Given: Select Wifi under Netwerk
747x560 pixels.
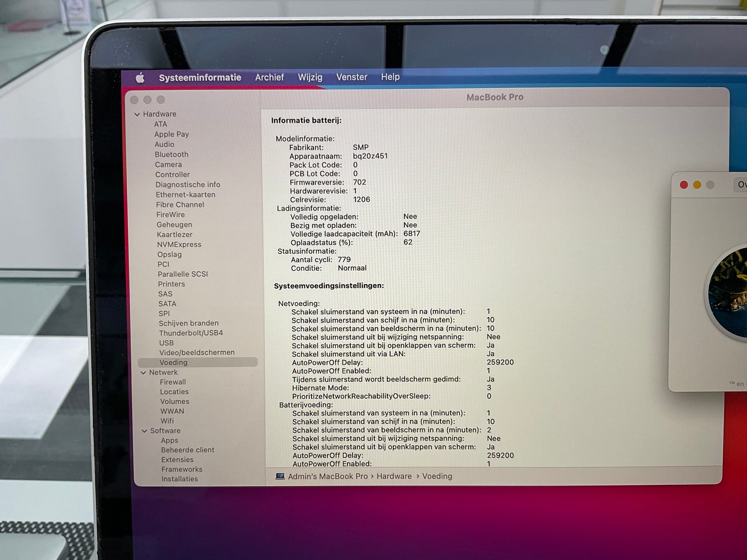Looking at the screenshot, I should pyautogui.click(x=167, y=421).
